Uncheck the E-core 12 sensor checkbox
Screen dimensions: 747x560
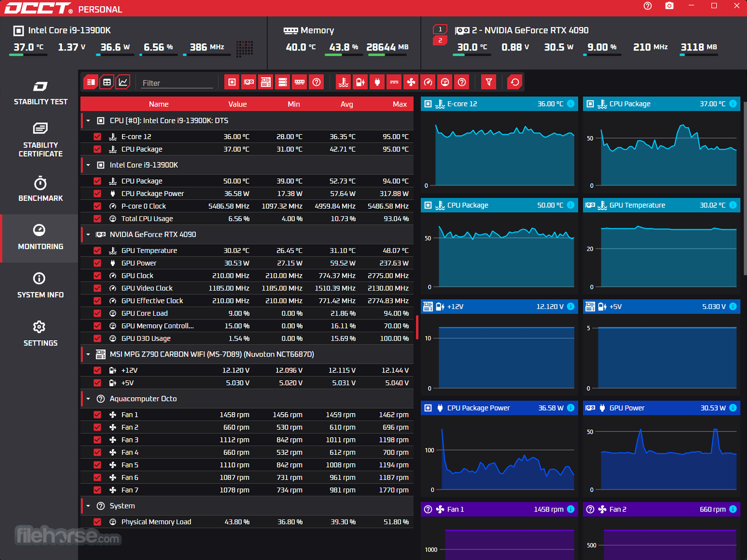click(x=97, y=136)
